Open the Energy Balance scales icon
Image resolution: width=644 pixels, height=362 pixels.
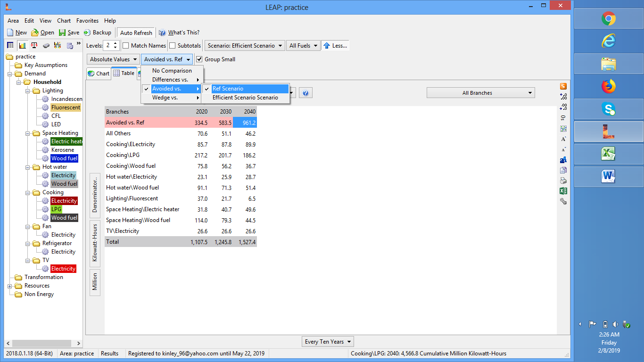[34, 45]
